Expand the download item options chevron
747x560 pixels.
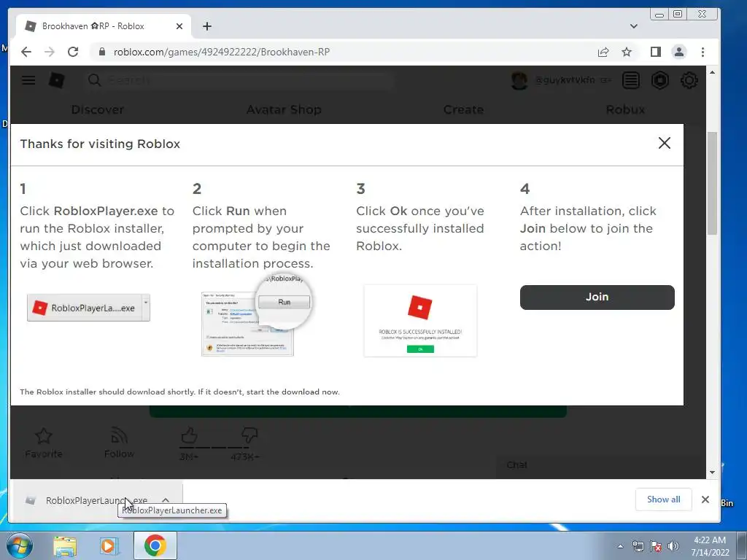pyautogui.click(x=166, y=500)
